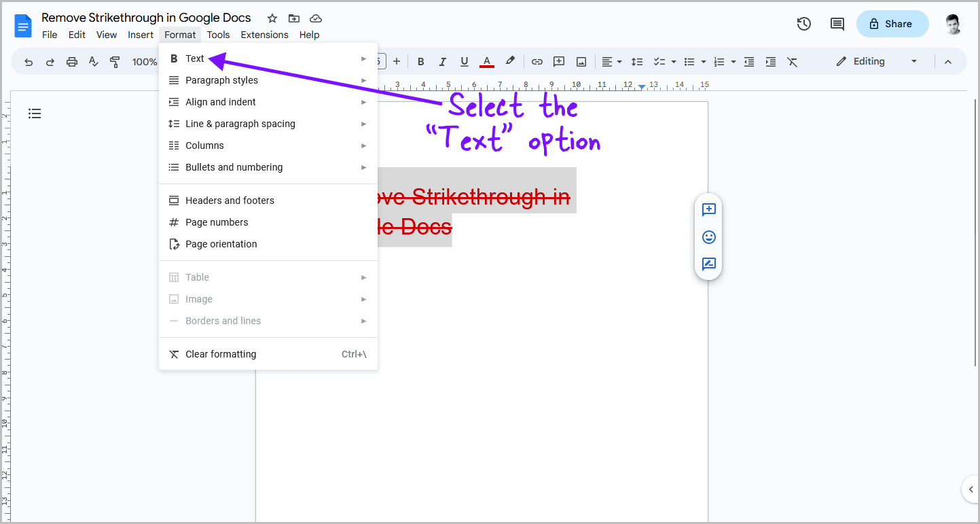
Task: Toggle underline formatting
Action: click(464, 61)
